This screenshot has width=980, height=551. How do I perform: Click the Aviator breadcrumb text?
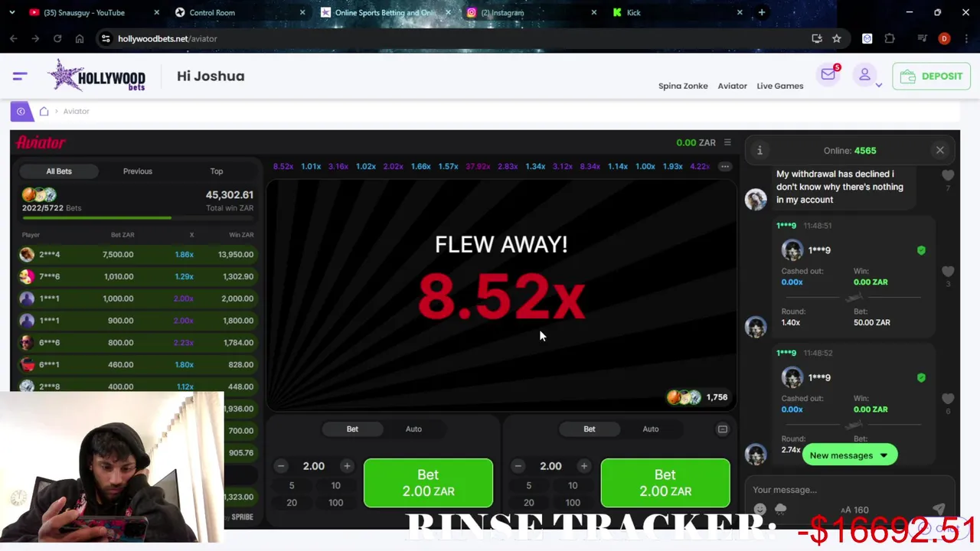click(x=76, y=111)
